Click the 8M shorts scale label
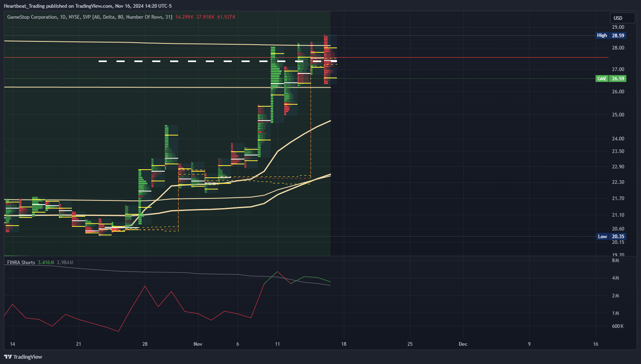 (615, 261)
